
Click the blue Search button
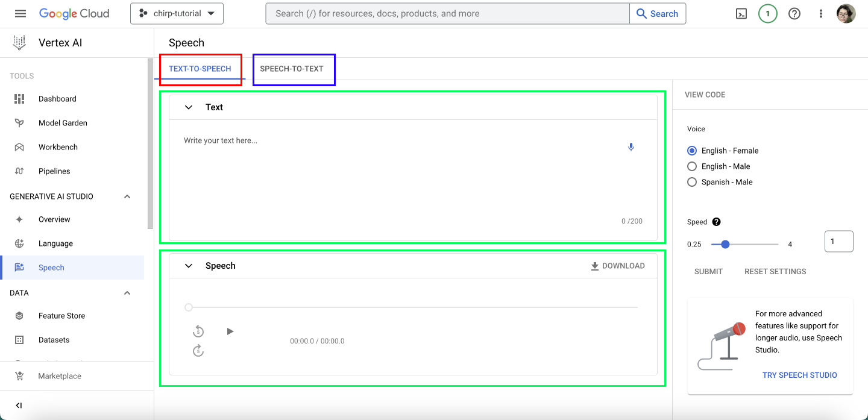point(658,13)
